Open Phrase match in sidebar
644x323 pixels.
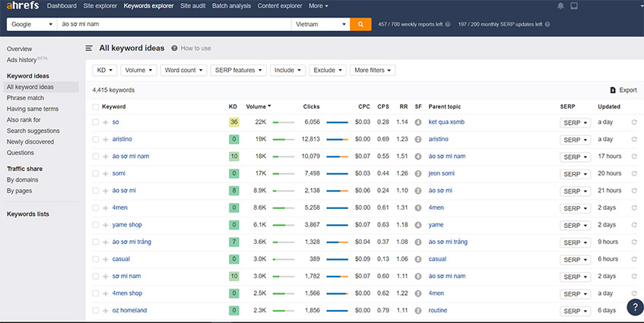pyautogui.click(x=25, y=98)
